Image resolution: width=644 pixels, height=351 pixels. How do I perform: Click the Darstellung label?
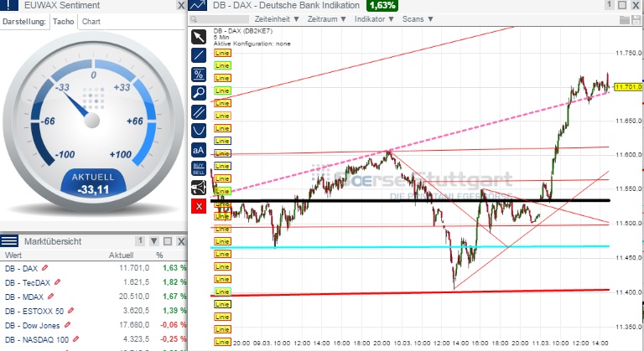(23, 22)
